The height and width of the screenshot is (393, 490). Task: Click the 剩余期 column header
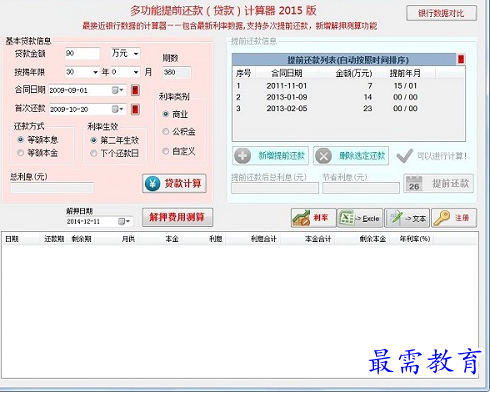[x=81, y=239]
